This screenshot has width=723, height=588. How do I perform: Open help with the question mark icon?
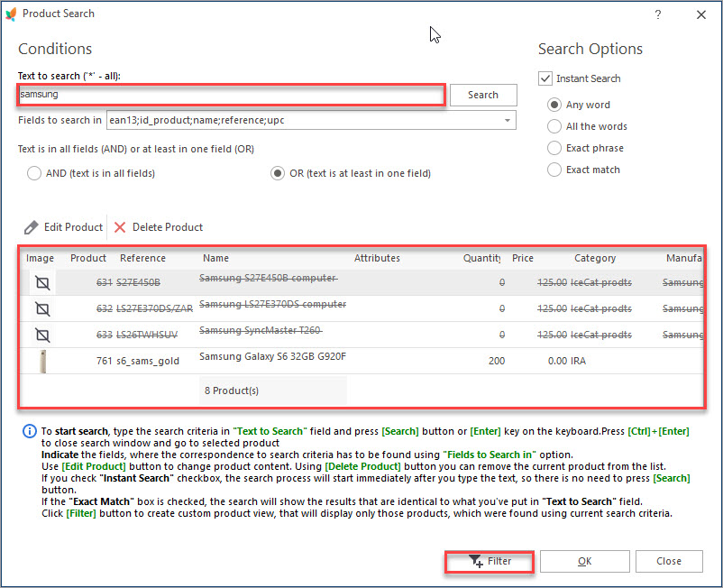[658, 14]
